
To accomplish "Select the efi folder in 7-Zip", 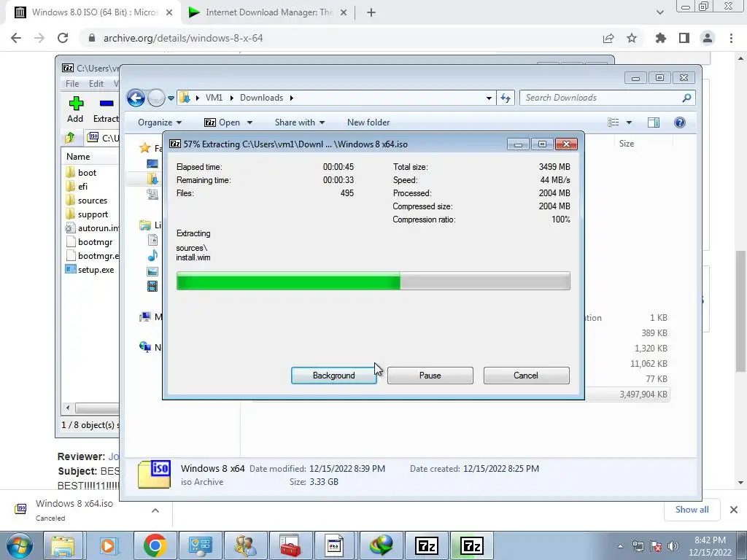I will 77,186.
